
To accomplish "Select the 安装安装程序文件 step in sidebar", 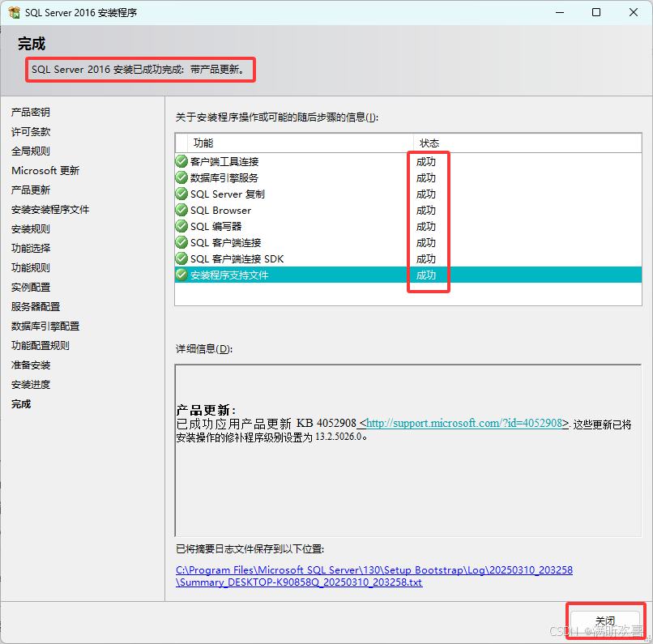I will (50, 209).
